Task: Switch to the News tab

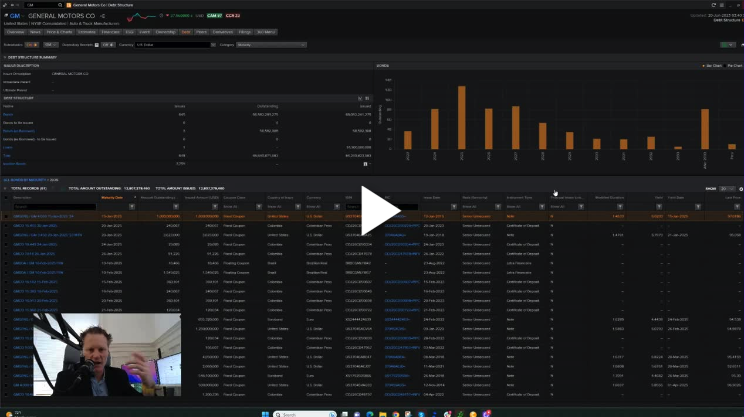Action: (x=35, y=32)
